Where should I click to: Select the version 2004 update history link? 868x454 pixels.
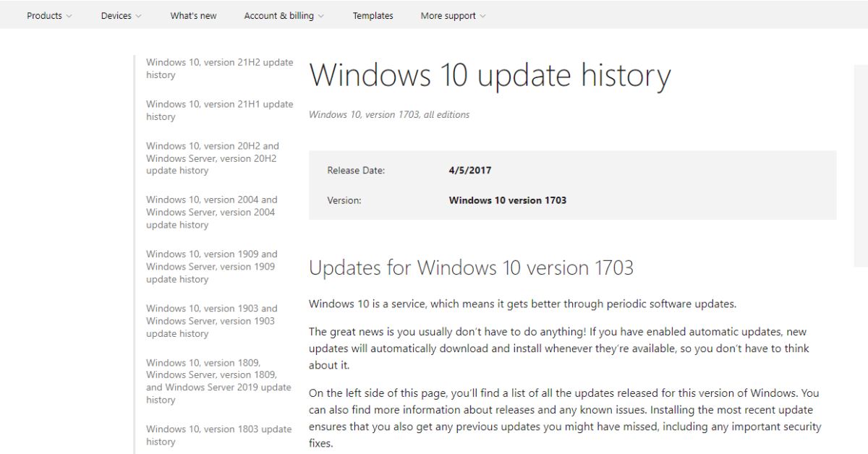tap(211, 213)
